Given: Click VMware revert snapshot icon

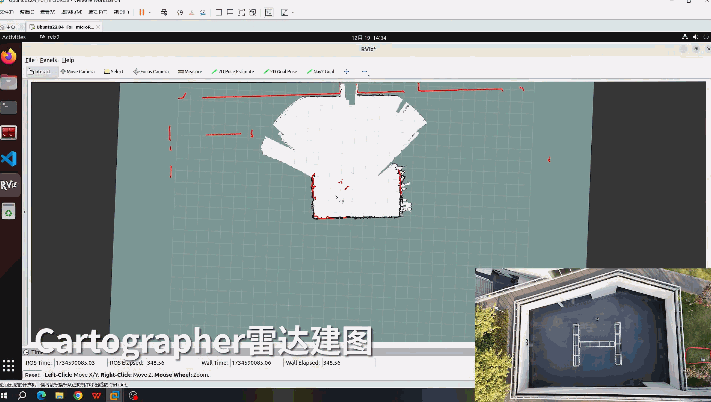Looking at the screenshot, I should [x=191, y=12].
